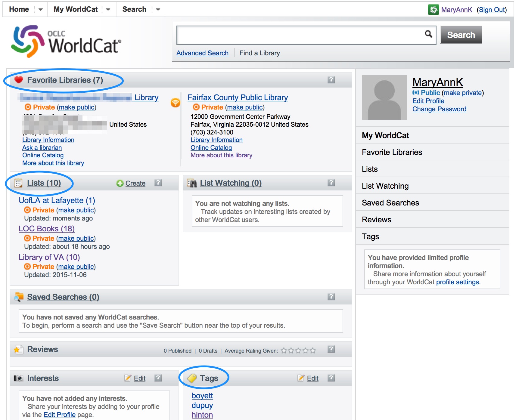Select Reviews in the right sidebar

(x=376, y=220)
